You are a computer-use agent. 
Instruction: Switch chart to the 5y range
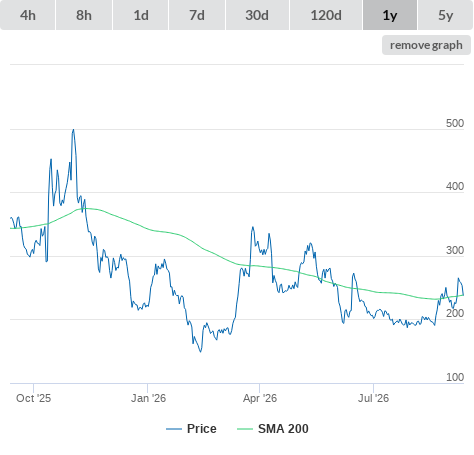point(445,15)
